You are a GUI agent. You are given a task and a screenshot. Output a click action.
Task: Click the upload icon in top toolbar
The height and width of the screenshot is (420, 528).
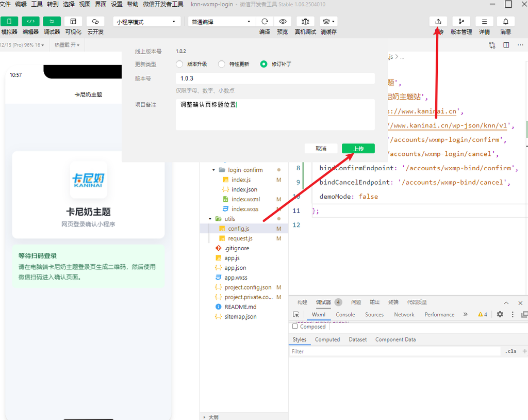coord(438,21)
